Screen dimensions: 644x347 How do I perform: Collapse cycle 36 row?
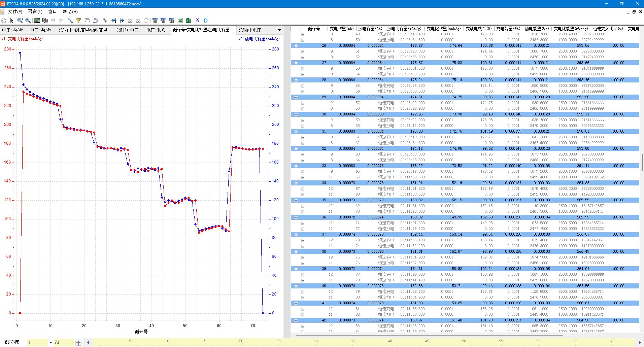tap(296, 217)
